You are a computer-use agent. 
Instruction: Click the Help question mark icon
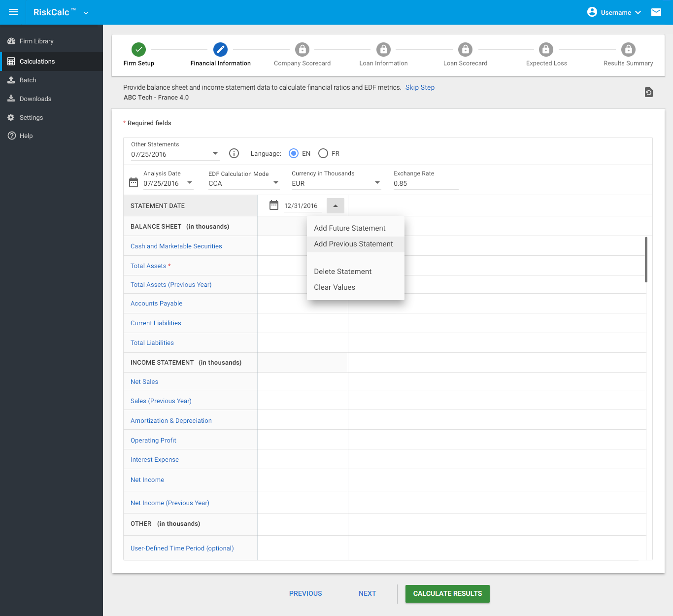tap(11, 136)
